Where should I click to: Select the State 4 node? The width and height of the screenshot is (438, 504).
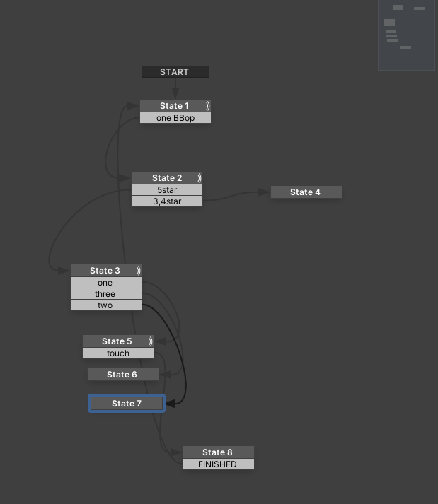coord(306,192)
